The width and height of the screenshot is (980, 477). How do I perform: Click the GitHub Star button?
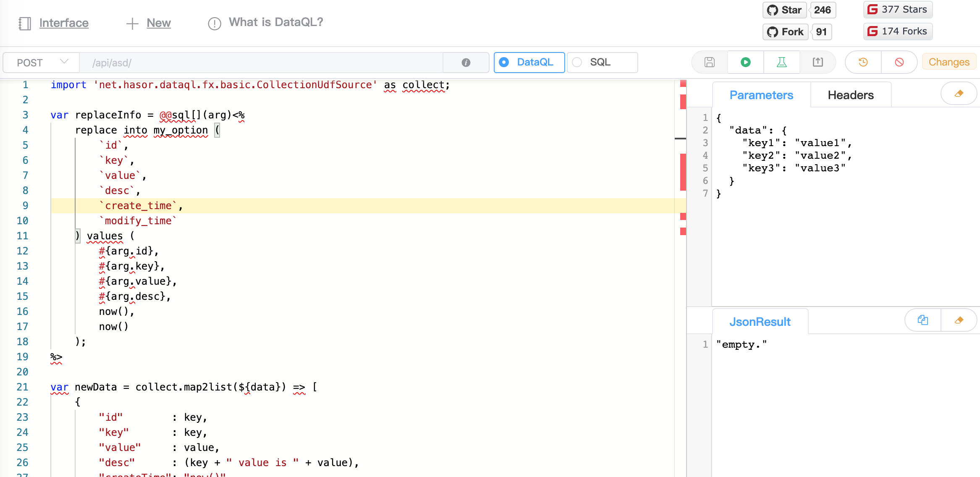(x=784, y=10)
